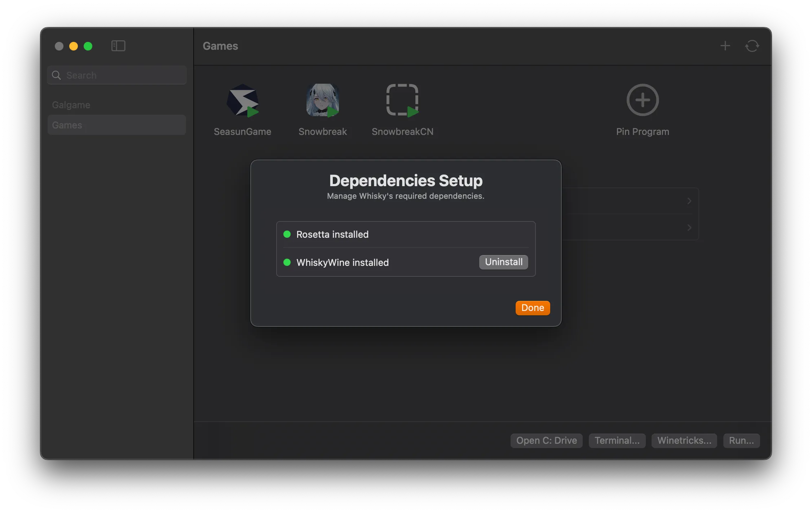Viewport: 812px width, 513px height.
Task: Click the Pin Program plus circle
Action: (643, 100)
